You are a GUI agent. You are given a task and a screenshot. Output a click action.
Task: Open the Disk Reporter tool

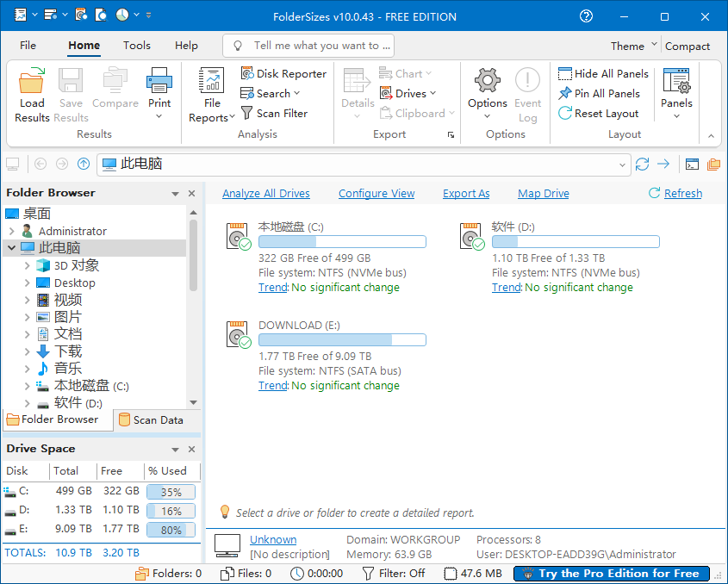coord(283,73)
